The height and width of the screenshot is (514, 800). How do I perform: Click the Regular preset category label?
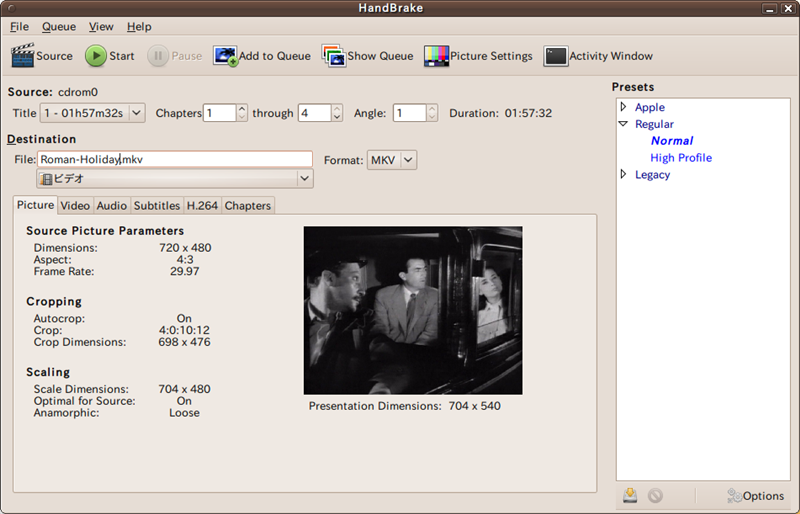pyautogui.click(x=654, y=124)
